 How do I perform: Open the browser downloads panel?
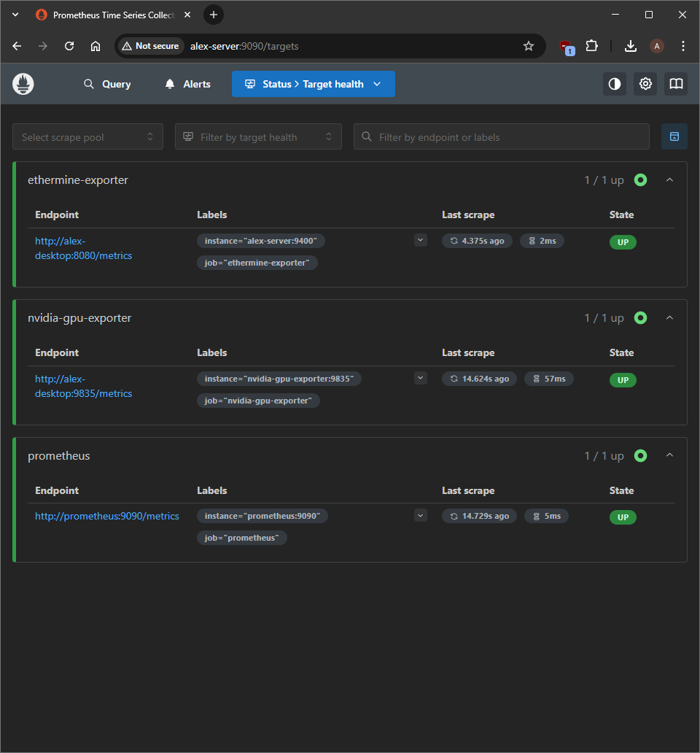631,46
